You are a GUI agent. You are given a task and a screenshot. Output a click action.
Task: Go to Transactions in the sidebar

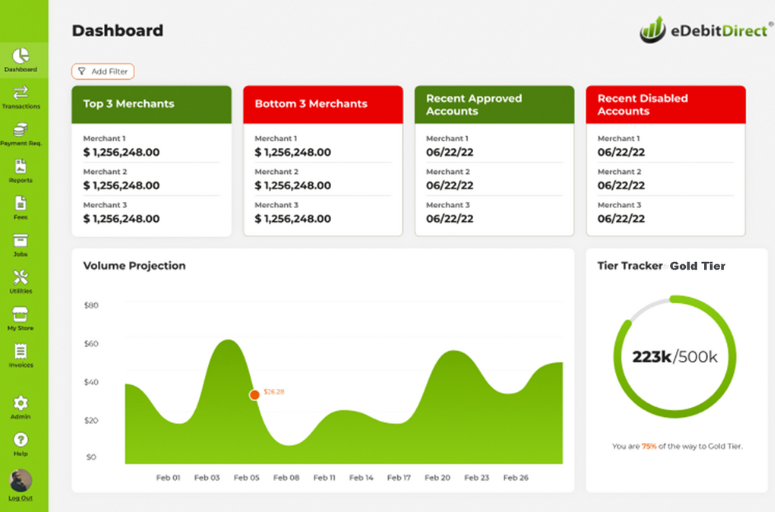(21, 94)
